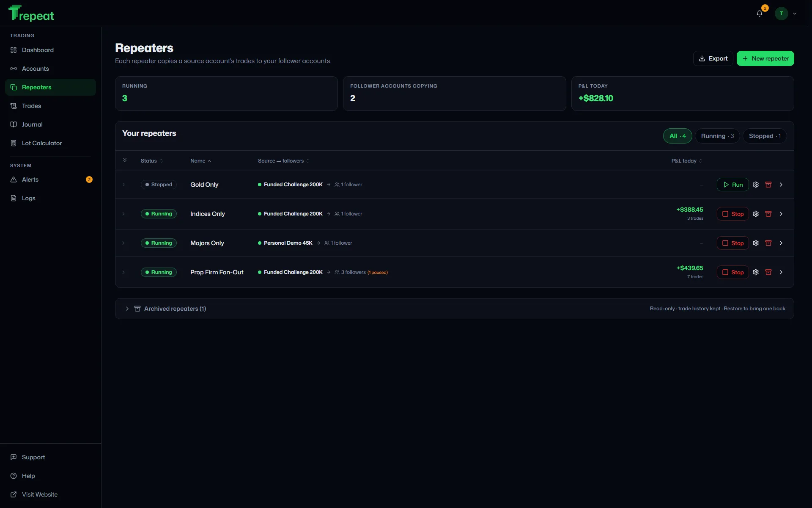Open Visit Website link

[50, 494]
